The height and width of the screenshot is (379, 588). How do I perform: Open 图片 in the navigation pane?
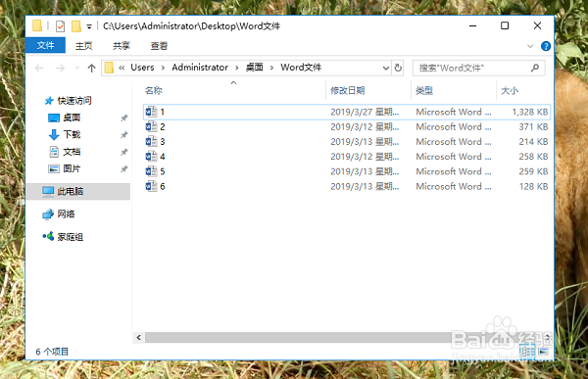click(x=64, y=168)
